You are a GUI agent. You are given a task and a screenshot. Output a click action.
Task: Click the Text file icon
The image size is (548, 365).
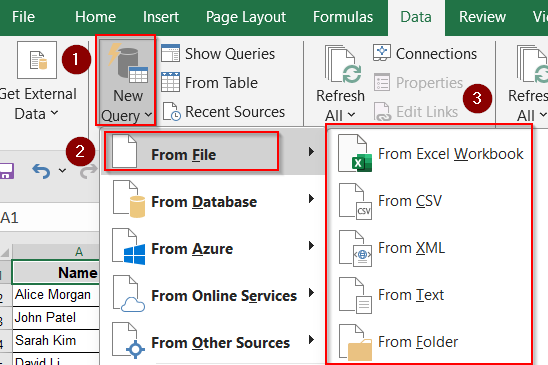[x=355, y=295]
